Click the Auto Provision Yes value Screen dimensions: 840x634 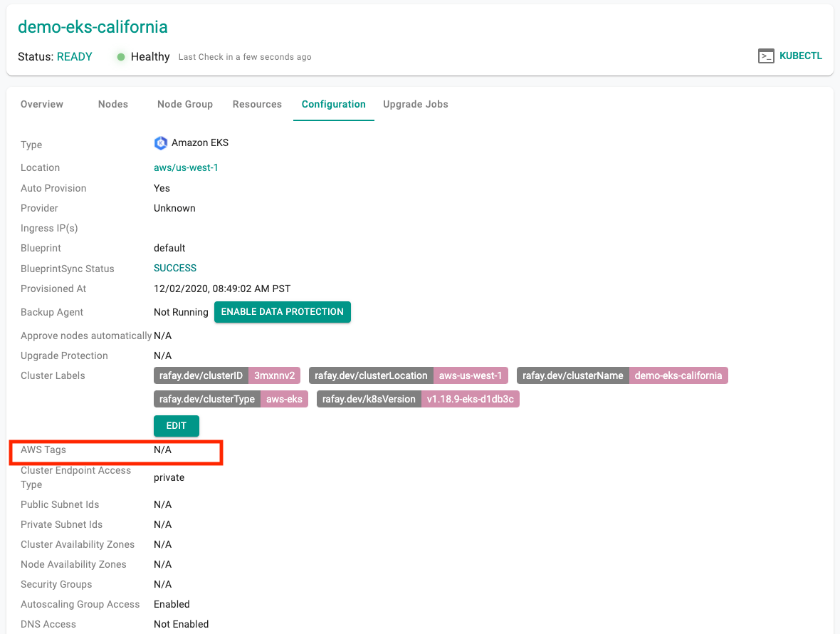coord(162,189)
